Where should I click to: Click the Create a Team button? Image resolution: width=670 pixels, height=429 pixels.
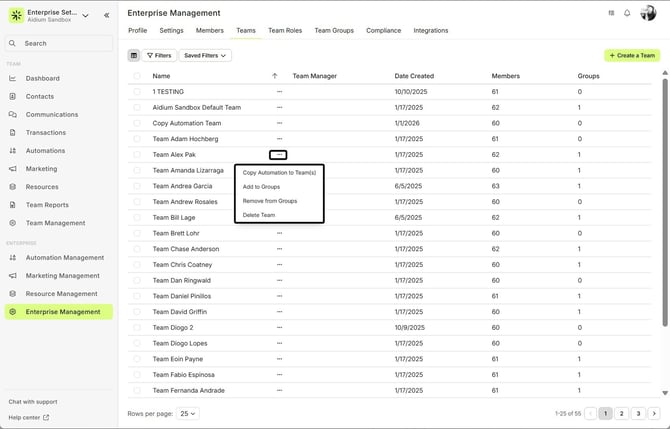pos(632,56)
